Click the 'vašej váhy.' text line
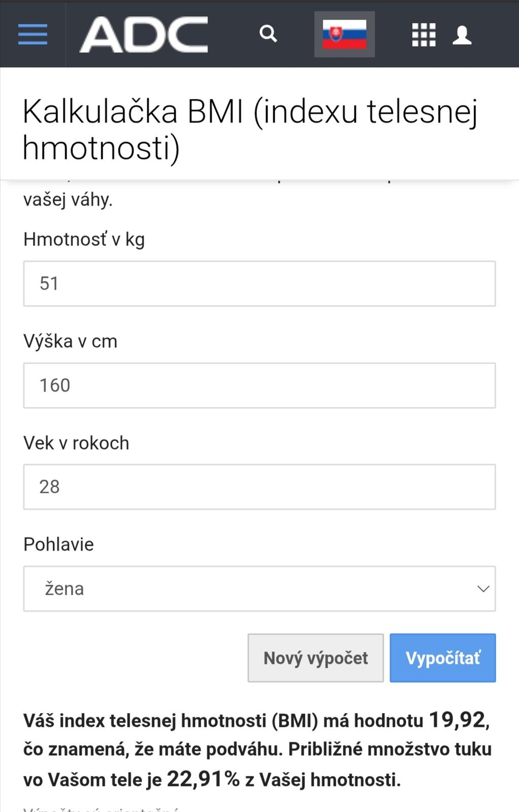Image resolution: width=519 pixels, height=812 pixels. tap(68, 200)
